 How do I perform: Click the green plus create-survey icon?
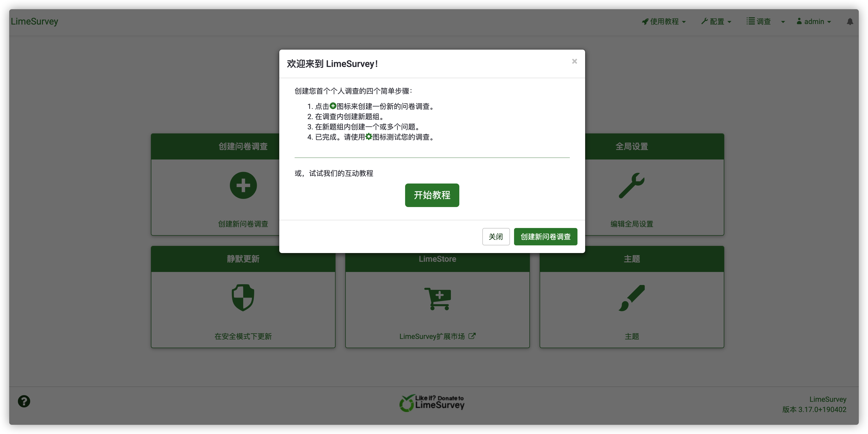pos(243,186)
